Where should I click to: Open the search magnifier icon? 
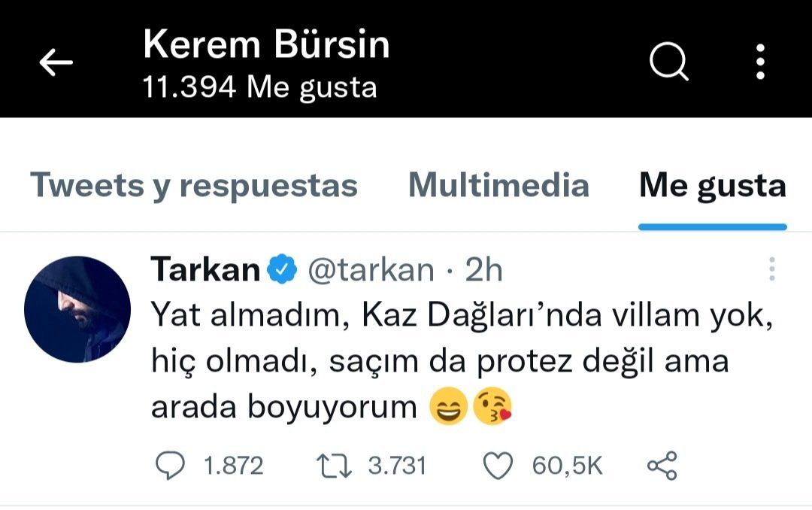tap(669, 61)
